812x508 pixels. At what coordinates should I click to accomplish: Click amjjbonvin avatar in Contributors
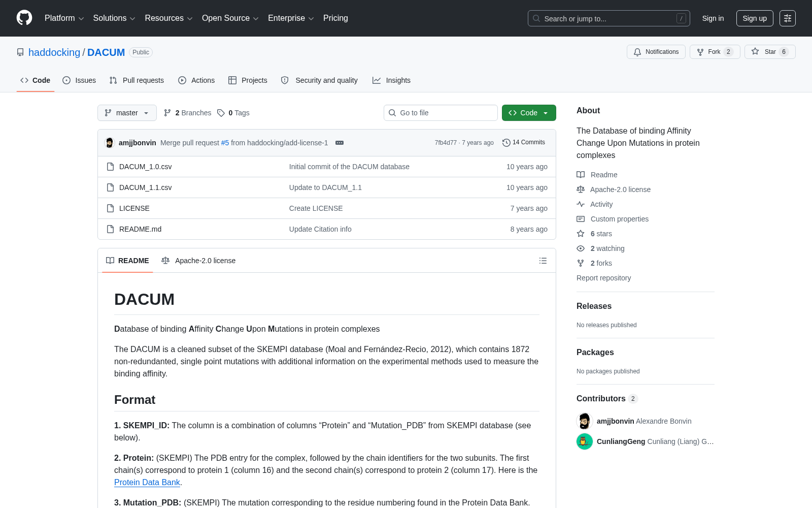click(585, 421)
